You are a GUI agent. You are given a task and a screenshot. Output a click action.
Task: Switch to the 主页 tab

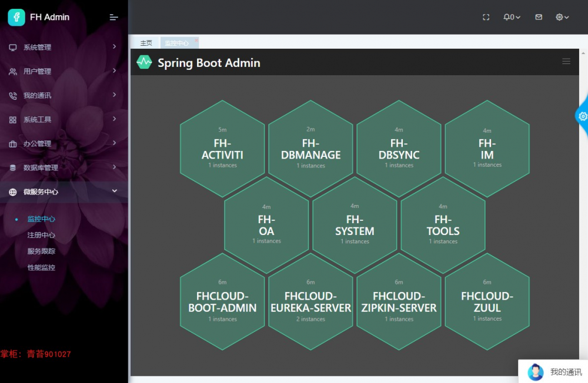tap(146, 42)
